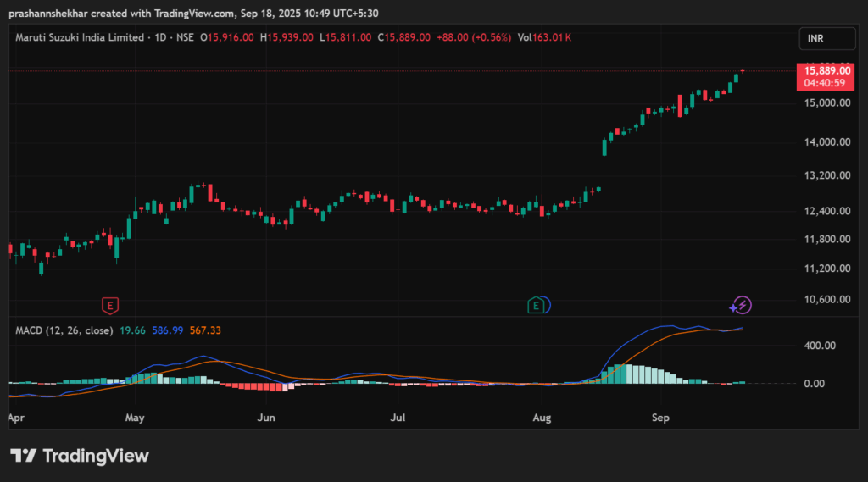Click the Maruti Suzuki India Limited symbol title

point(82,38)
